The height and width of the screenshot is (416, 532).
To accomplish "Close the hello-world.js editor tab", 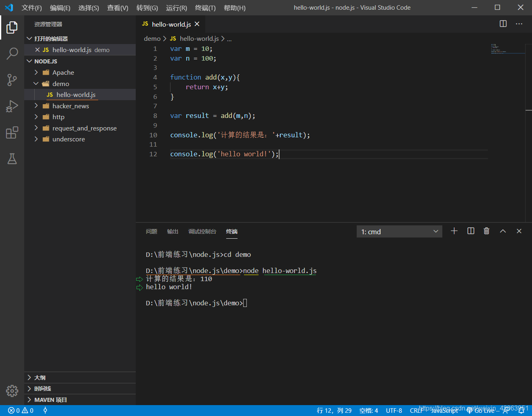I will pyautogui.click(x=197, y=24).
